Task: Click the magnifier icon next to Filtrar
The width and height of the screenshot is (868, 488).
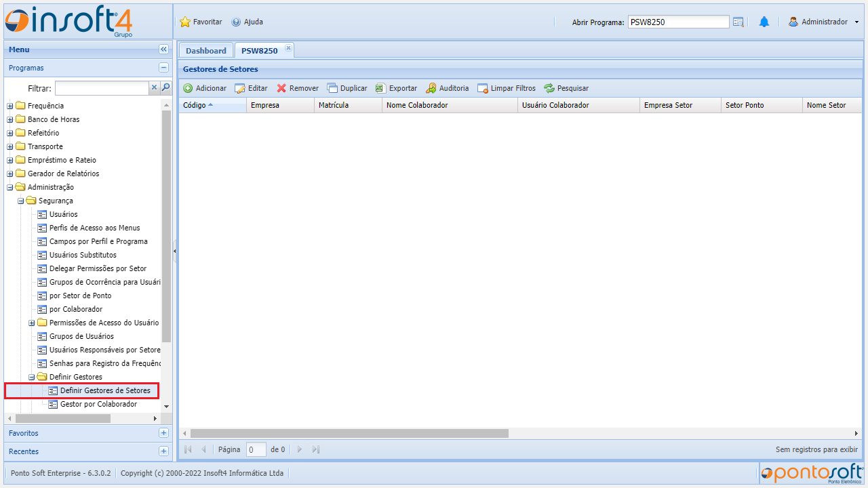Action: coord(165,87)
